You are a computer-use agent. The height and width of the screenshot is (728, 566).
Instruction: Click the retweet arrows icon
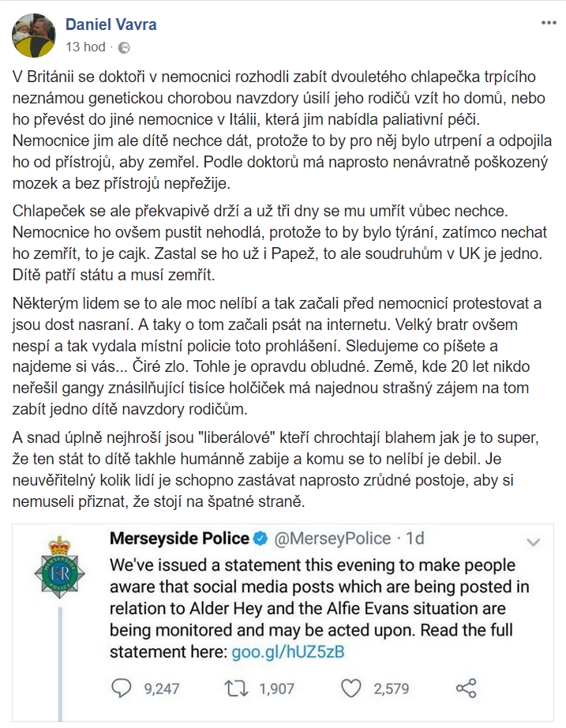coord(236,688)
